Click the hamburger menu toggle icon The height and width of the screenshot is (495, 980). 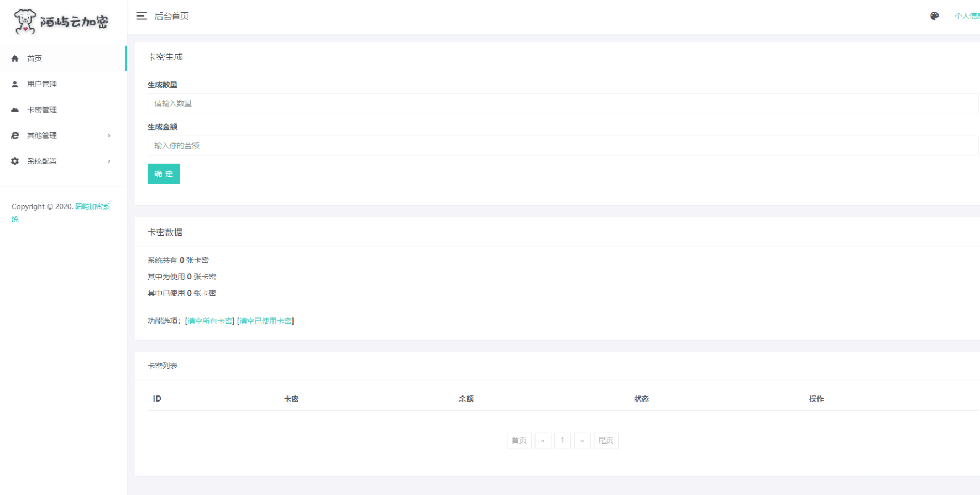click(142, 16)
